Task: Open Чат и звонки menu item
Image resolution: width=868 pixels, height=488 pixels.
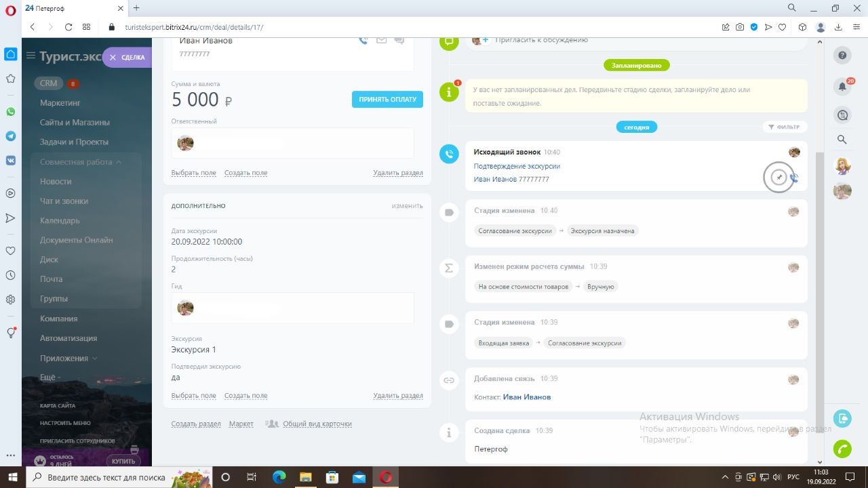Action: point(64,201)
